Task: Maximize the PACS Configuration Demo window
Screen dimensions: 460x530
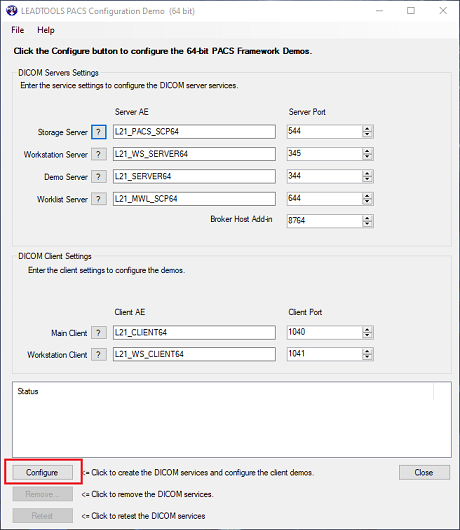Action: pyautogui.click(x=411, y=11)
